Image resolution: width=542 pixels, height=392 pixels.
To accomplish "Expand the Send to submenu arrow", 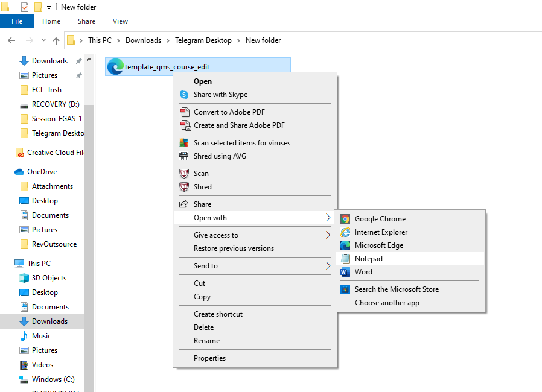I will 328,266.
